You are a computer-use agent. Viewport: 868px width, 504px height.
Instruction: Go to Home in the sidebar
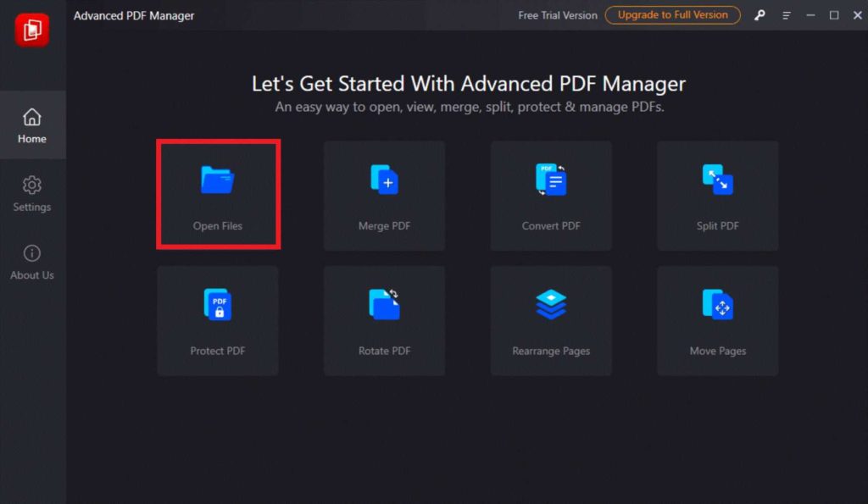click(x=32, y=125)
